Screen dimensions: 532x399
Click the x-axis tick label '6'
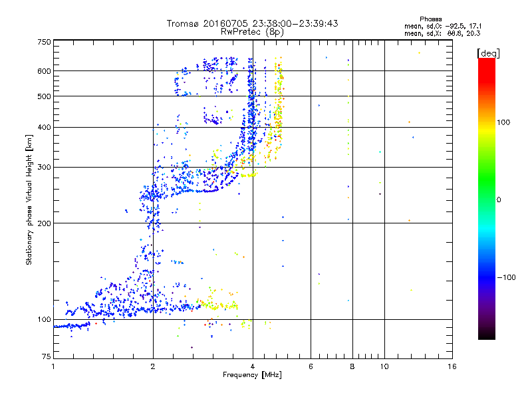click(x=311, y=366)
